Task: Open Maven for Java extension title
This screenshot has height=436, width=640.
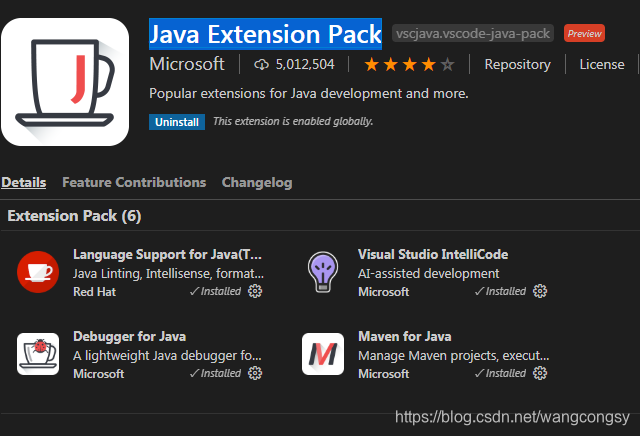Action: [x=404, y=336]
